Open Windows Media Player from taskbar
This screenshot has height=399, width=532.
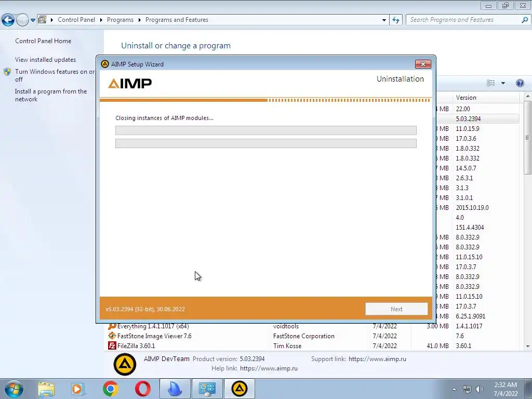pyautogui.click(x=78, y=389)
